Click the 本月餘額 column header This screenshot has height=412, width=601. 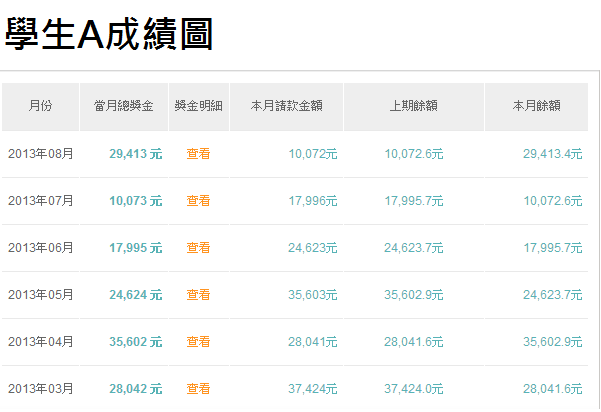536,105
